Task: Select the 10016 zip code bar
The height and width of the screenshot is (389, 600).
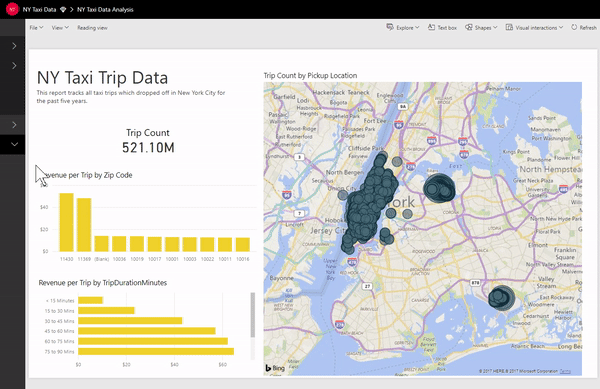Action: [x=243, y=244]
